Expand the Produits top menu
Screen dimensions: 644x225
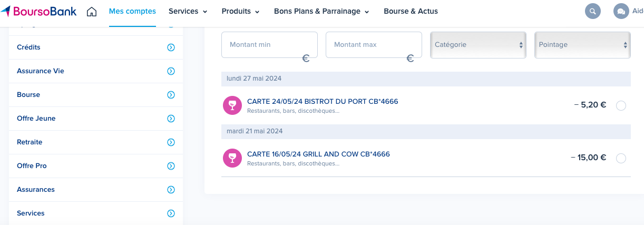pos(240,11)
